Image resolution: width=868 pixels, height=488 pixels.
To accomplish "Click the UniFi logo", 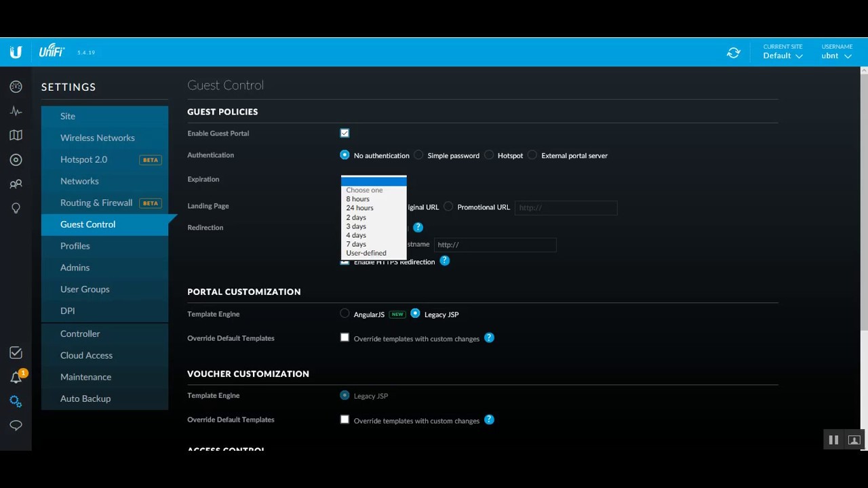I will [52, 52].
